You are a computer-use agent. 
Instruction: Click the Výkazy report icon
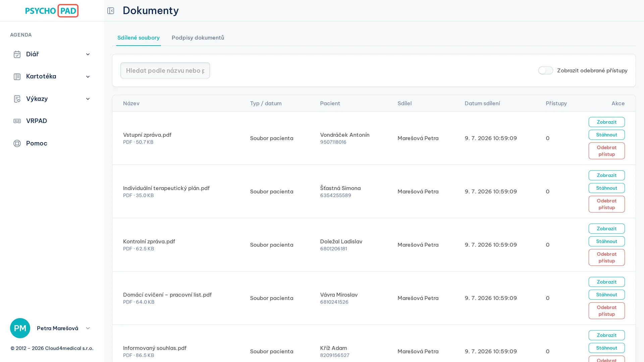coord(17,99)
